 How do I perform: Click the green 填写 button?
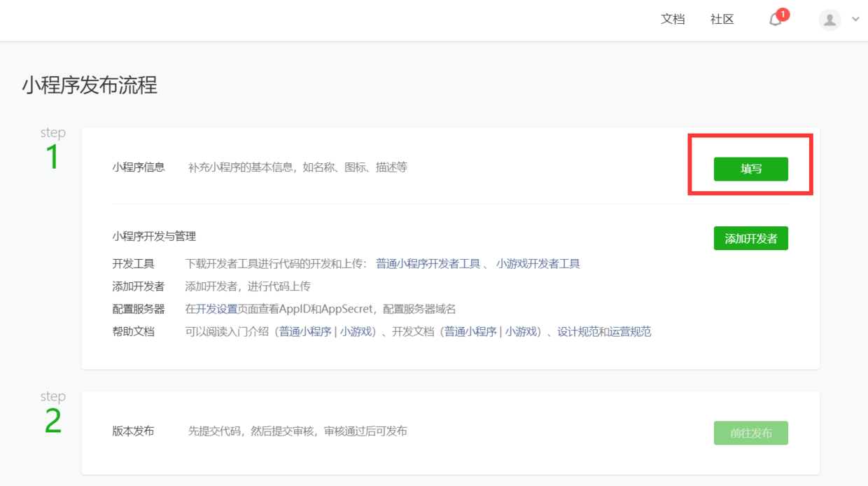click(751, 169)
